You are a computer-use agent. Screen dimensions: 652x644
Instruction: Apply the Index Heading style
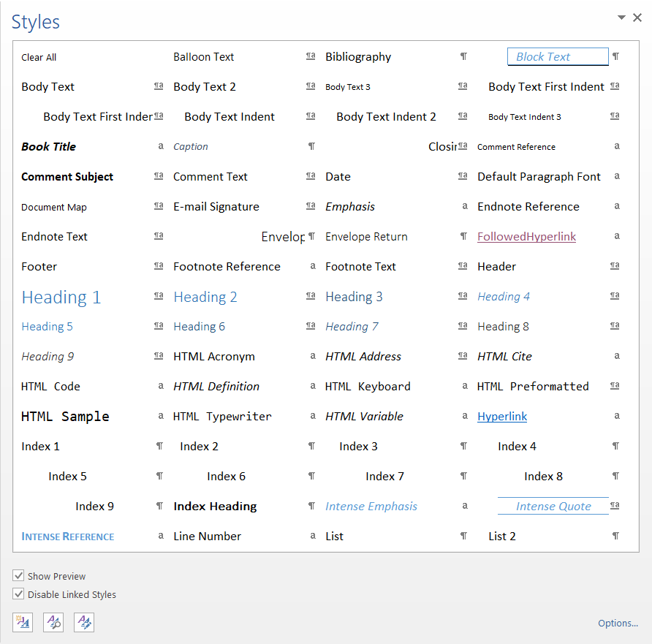215,506
